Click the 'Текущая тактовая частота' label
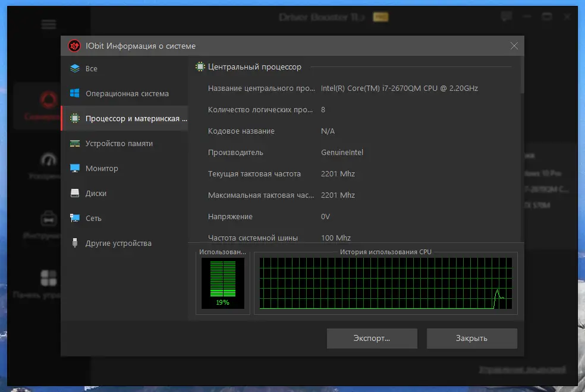 [x=254, y=174]
